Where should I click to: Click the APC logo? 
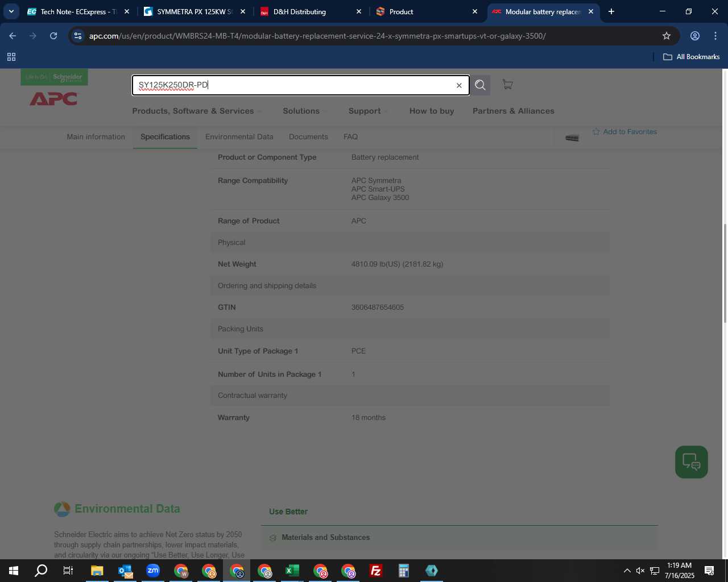[x=53, y=99]
